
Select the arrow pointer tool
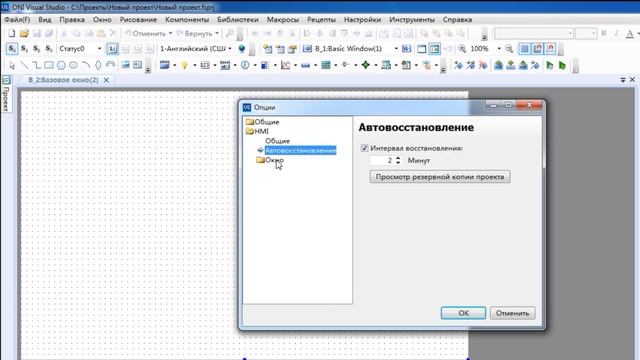click(12, 65)
